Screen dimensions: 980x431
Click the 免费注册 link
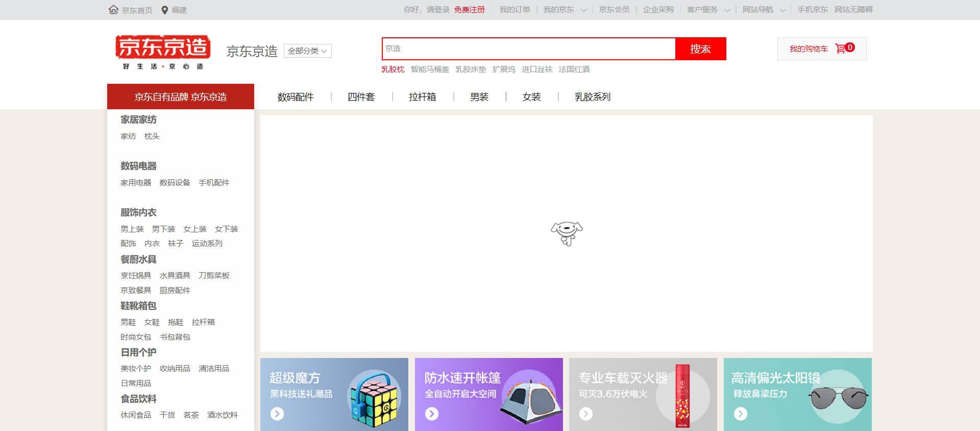469,10
